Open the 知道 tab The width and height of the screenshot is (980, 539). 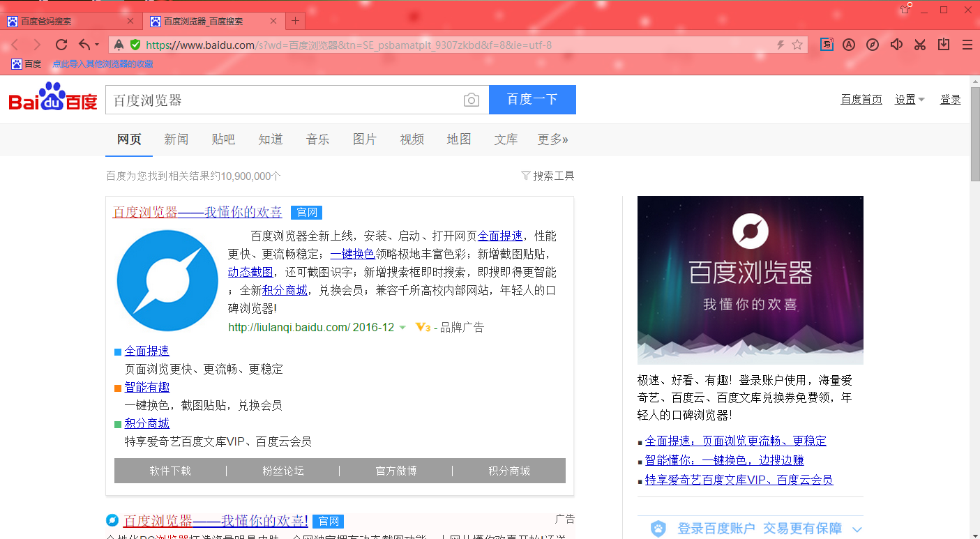tap(271, 139)
